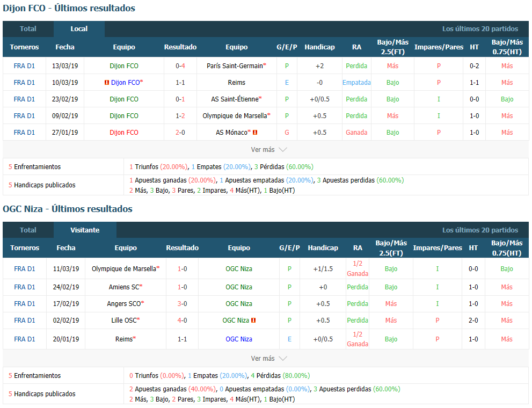Click red card icon beside AS Mónaco

tap(255, 132)
